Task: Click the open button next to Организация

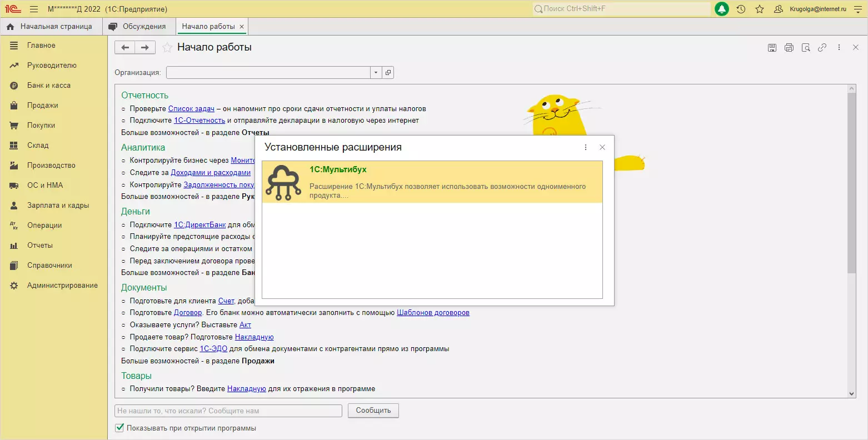Action: click(x=388, y=73)
